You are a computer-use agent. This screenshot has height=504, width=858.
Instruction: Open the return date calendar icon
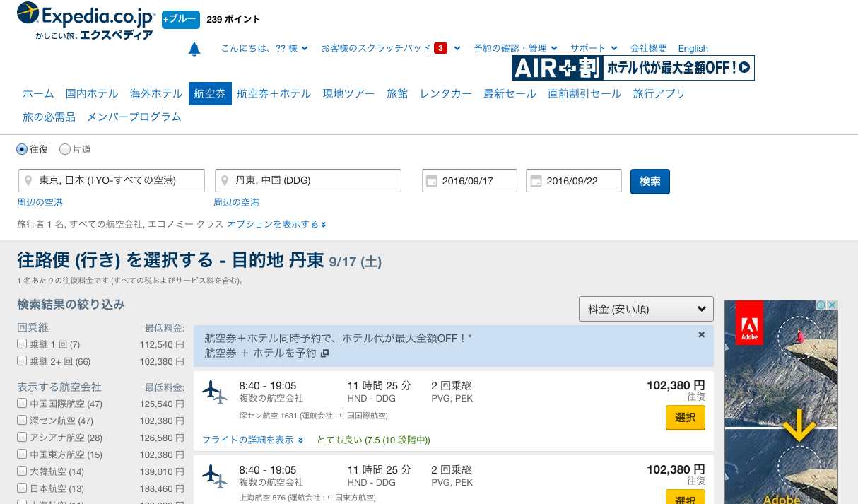536,181
